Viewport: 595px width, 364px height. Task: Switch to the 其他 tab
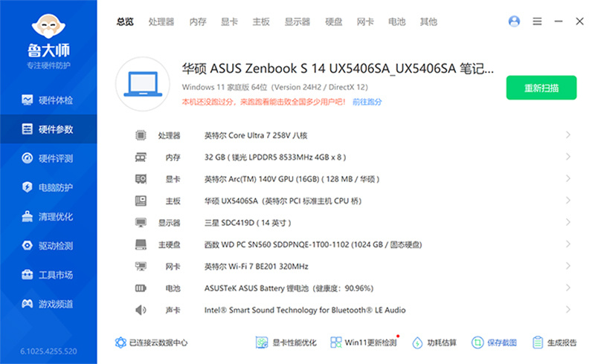point(428,22)
